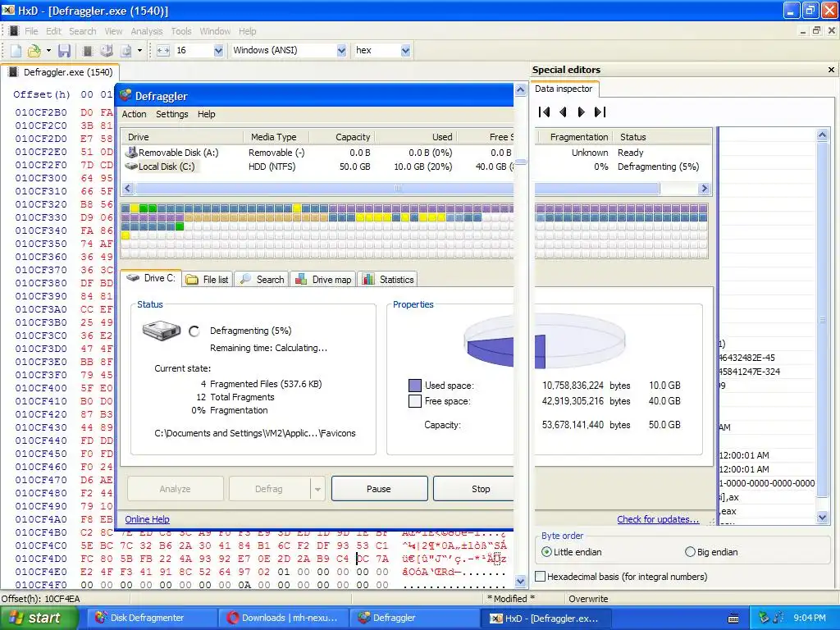Click the Stop button

473,489
